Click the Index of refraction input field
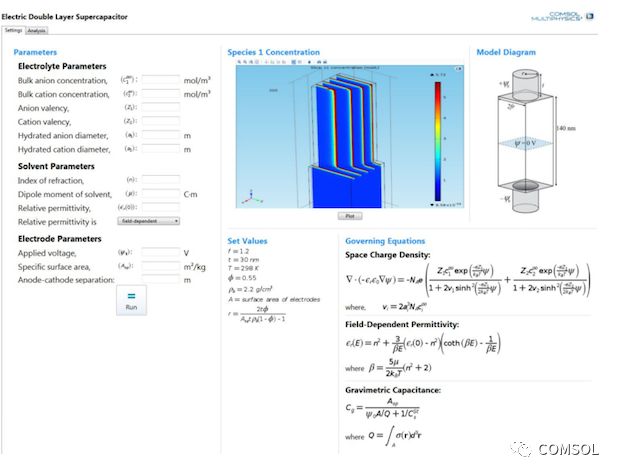Screen dimensions: 618x474 tap(161, 180)
